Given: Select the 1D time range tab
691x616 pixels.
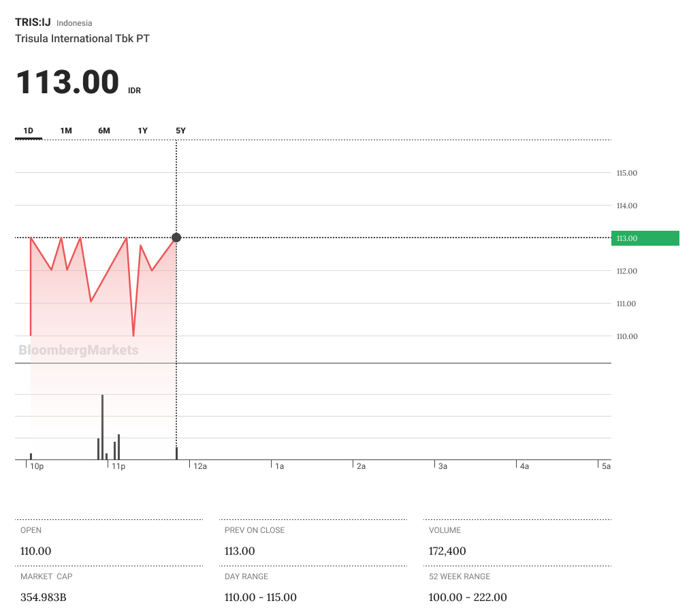Looking at the screenshot, I should [29, 131].
